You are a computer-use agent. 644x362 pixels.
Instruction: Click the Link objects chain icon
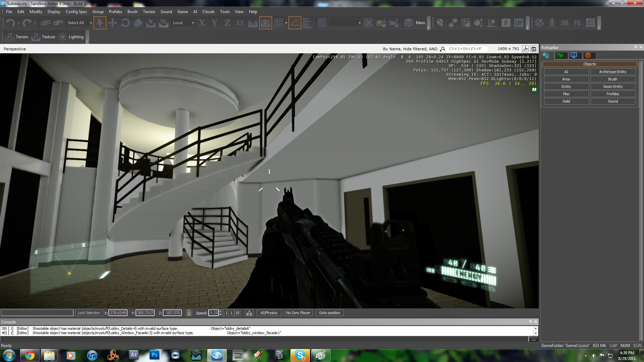click(46, 23)
